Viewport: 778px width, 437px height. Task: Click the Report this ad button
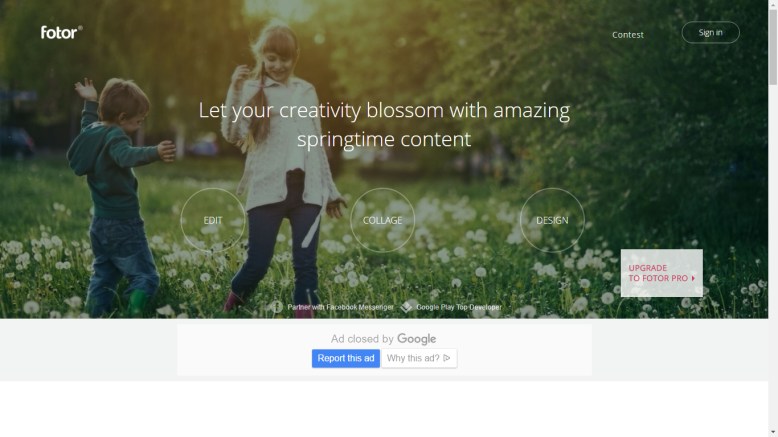point(346,358)
